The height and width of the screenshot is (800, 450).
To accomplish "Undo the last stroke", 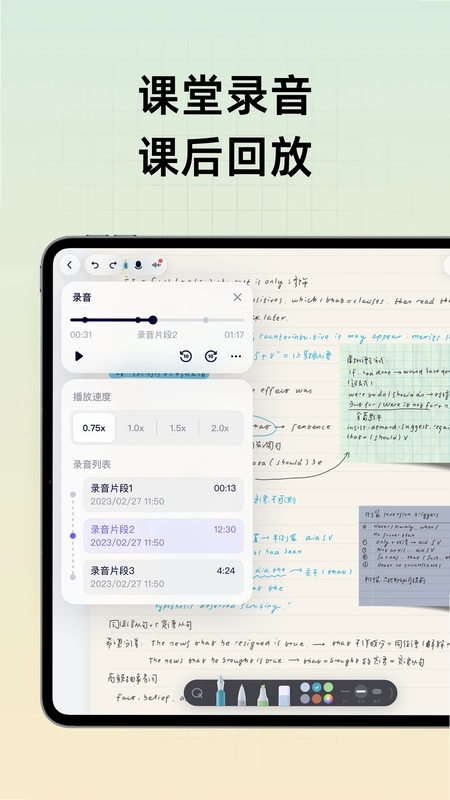I will pos(95,265).
